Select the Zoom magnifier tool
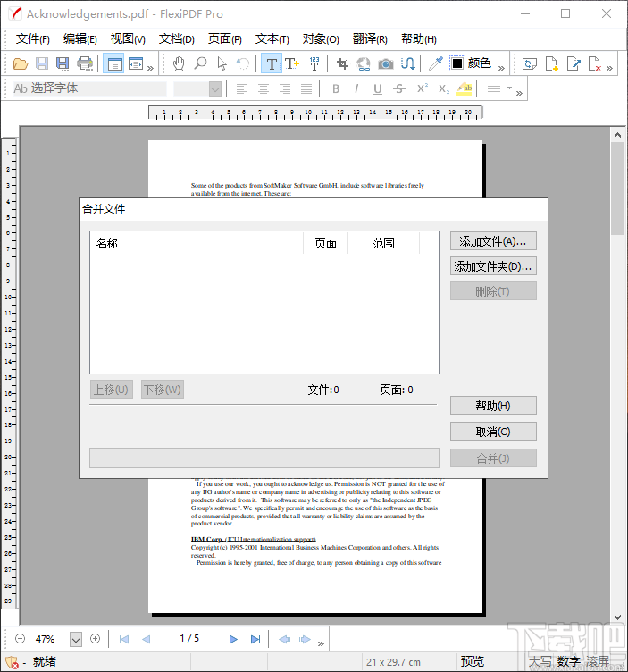Screen dimensions: 628x672 pyautogui.click(x=200, y=64)
